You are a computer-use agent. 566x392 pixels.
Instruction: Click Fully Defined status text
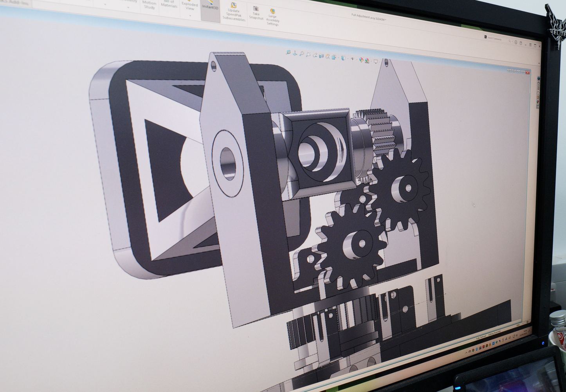[481, 337]
